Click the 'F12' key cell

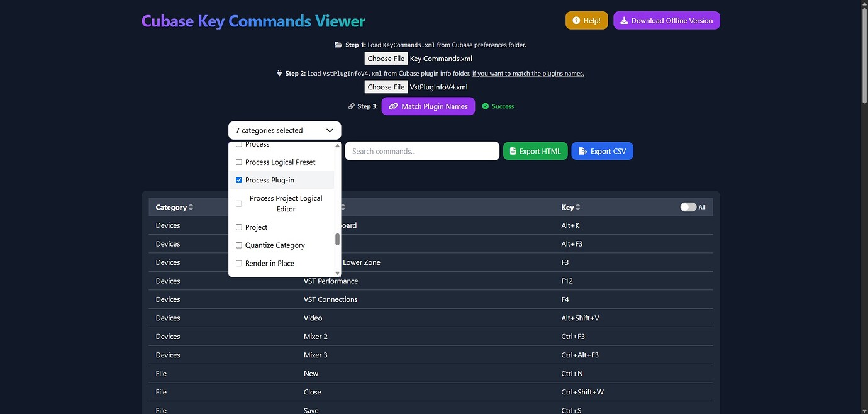click(567, 281)
